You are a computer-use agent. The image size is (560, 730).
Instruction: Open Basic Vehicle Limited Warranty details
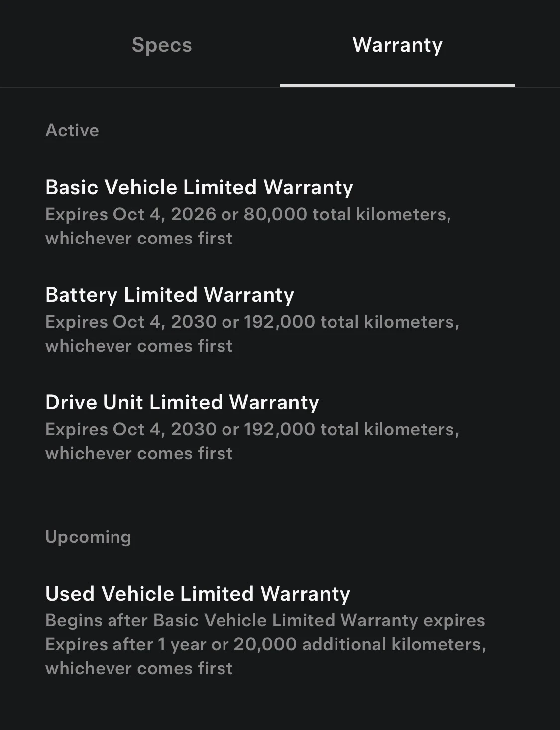199,187
